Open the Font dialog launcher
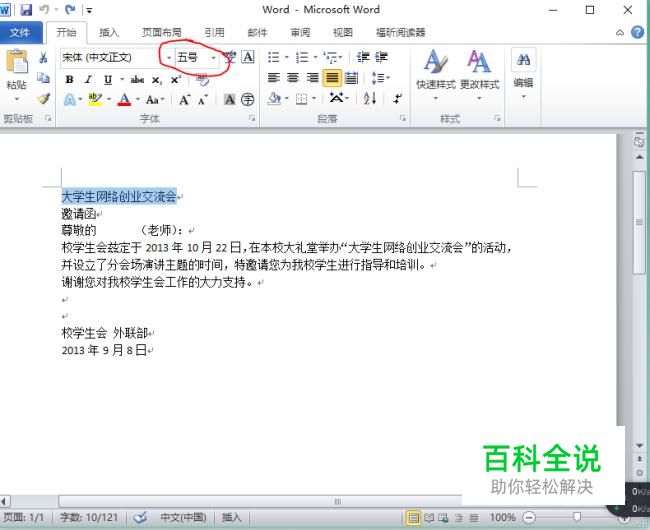Viewport: 650px width, 530px height. [252, 119]
